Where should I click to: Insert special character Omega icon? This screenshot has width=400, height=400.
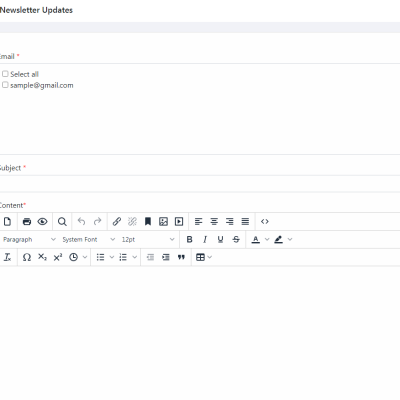point(27,257)
